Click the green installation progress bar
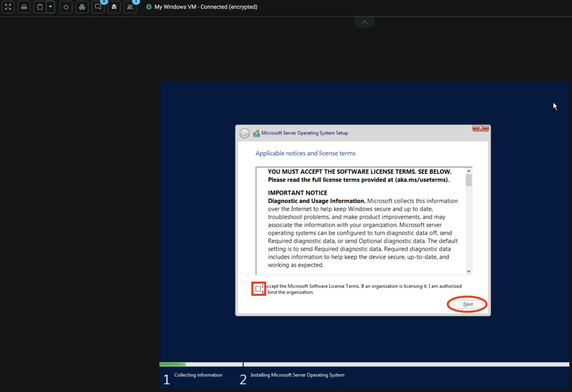The width and height of the screenshot is (572, 392). coord(173,364)
